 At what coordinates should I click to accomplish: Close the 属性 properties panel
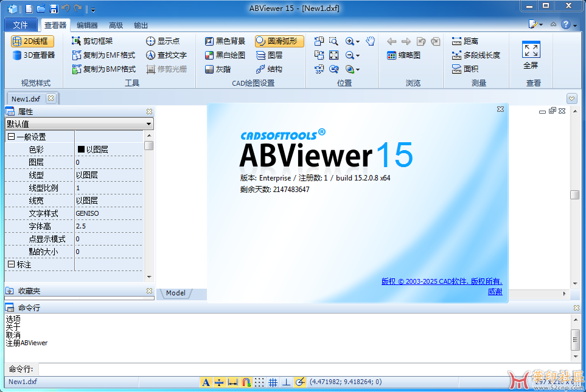pos(149,112)
